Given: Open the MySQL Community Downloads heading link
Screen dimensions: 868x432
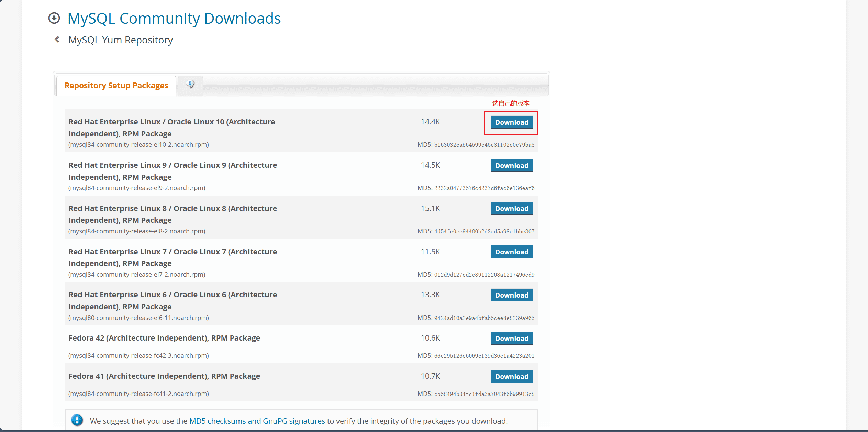Looking at the screenshot, I should coord(174,19).
